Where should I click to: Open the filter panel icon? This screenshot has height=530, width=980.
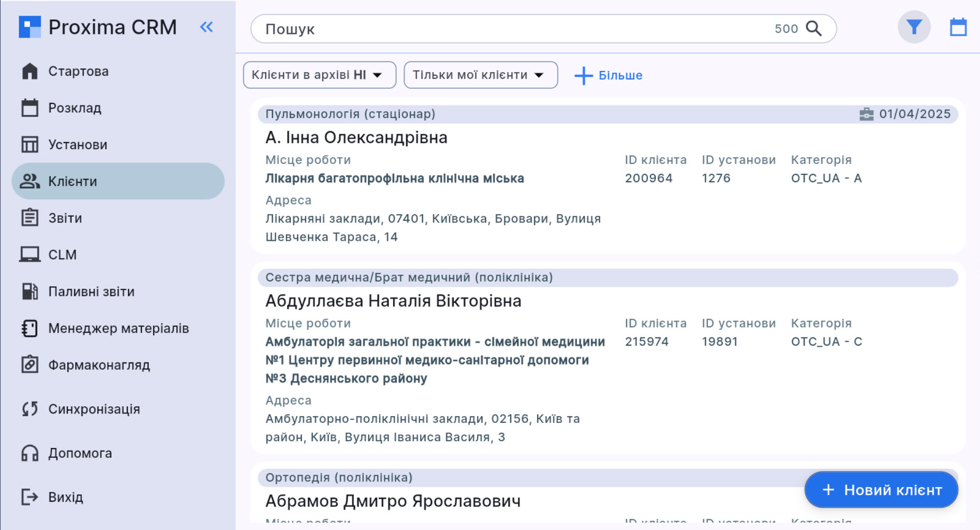pyautogui.click(x=914, y=27)
